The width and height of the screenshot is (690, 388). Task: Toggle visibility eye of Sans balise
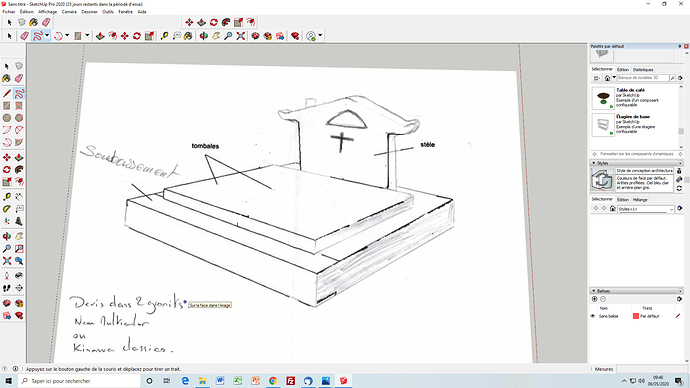click(593, 316)
